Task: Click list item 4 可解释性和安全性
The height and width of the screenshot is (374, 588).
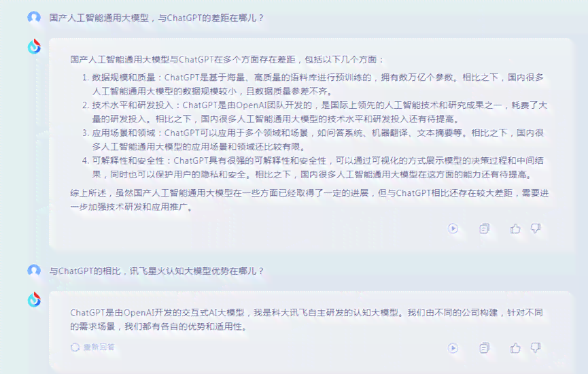Action: click(313, 167)
